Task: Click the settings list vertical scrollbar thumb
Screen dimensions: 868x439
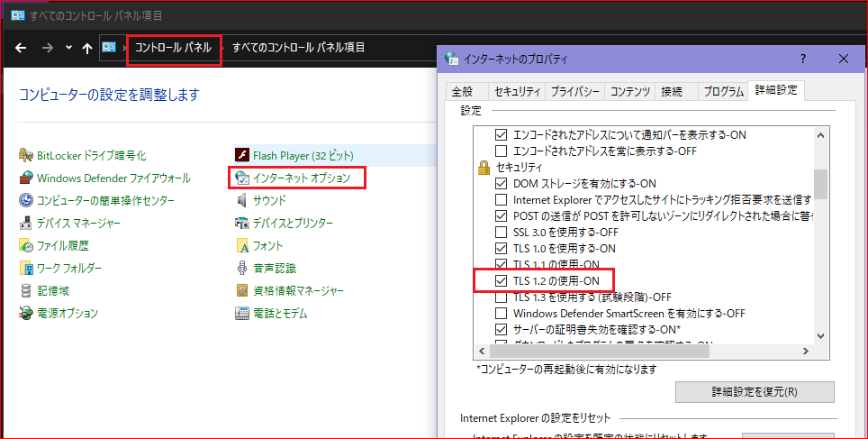Action: [x=820, y=184]
